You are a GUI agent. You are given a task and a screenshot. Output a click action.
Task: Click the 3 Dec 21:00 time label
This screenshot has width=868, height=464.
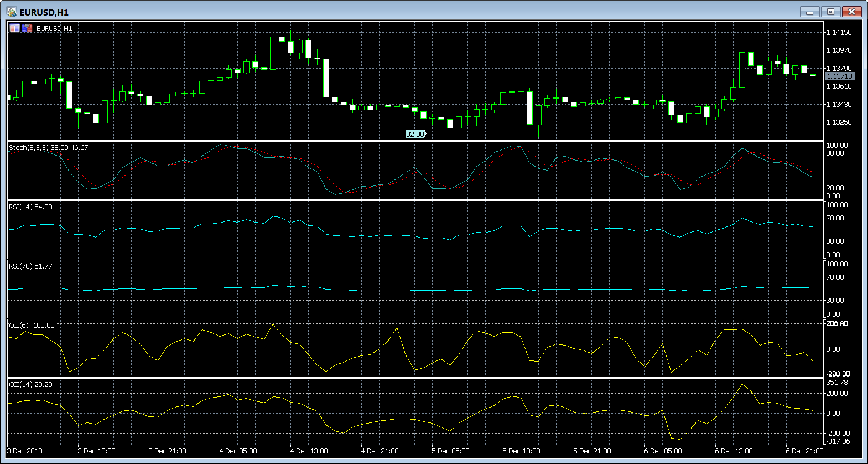[x=167, y=451]
